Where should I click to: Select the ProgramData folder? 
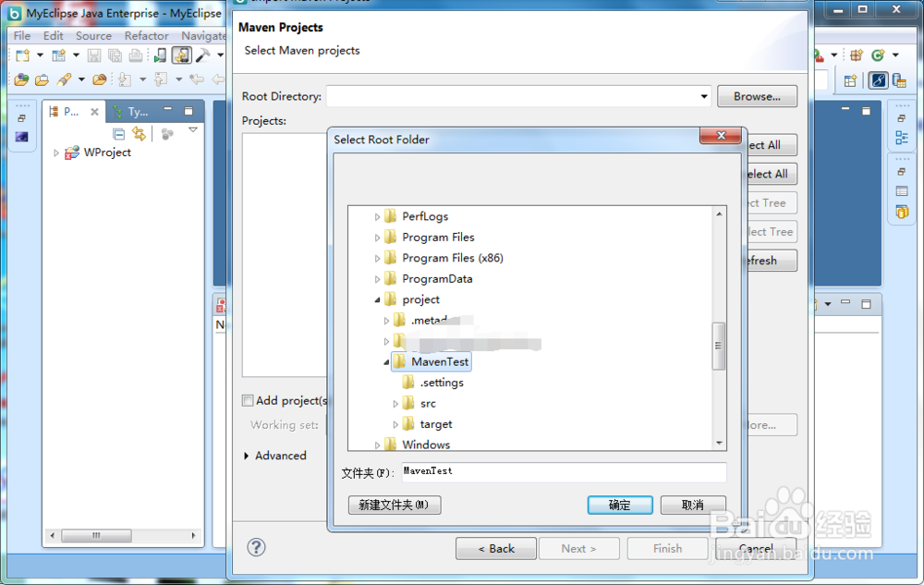tap(437, 279)
